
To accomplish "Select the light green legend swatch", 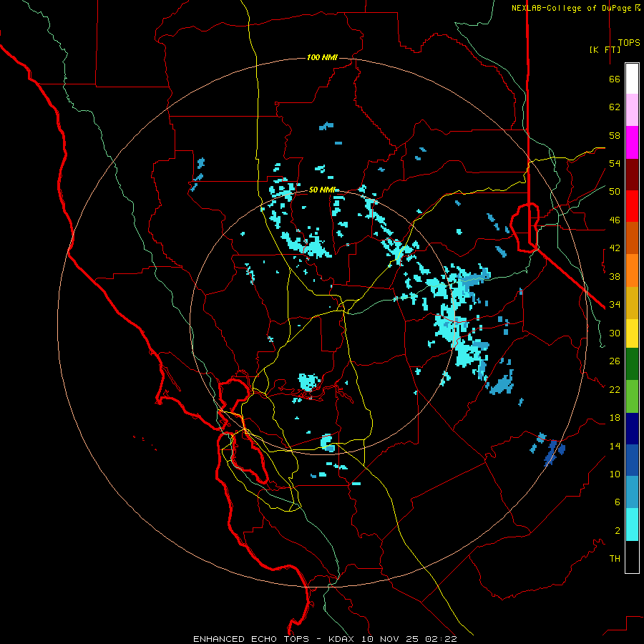I will [x=632, y=396].
